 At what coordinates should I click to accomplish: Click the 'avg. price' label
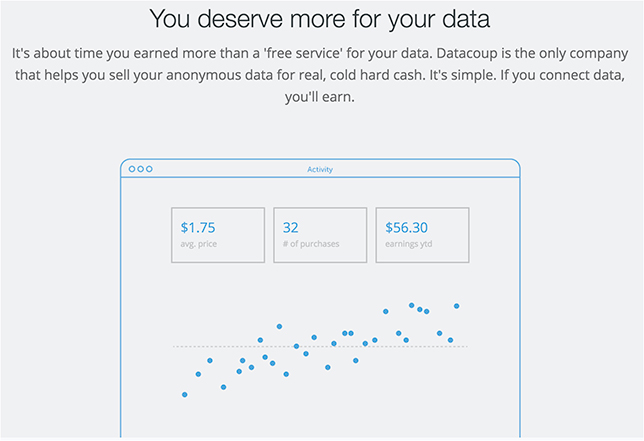click(198, 244)
